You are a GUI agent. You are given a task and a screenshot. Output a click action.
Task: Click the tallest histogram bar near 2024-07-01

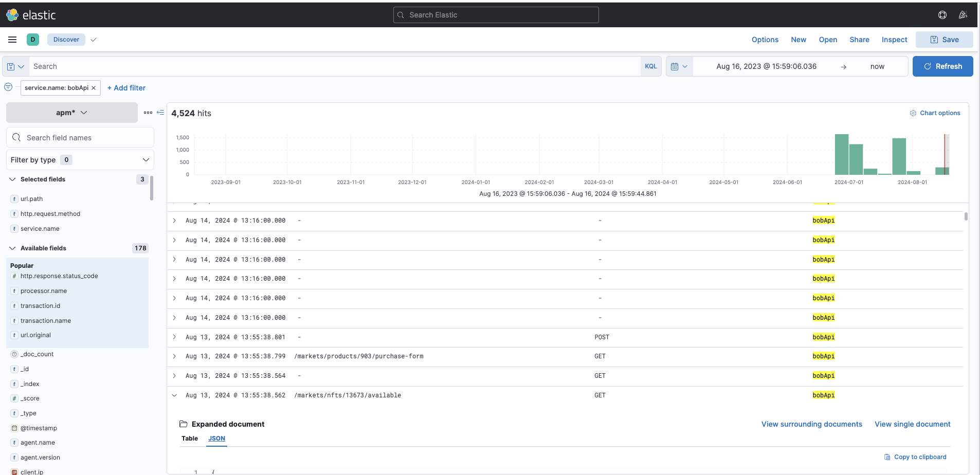point(841,154)
